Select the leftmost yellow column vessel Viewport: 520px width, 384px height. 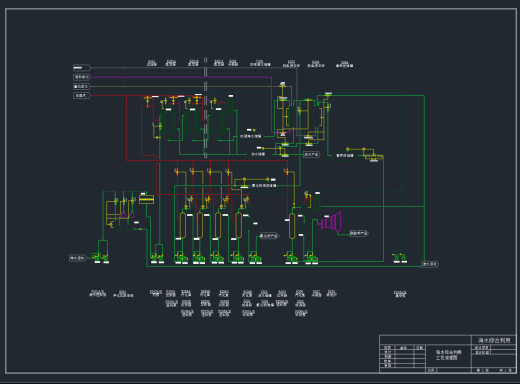[183, 225]
